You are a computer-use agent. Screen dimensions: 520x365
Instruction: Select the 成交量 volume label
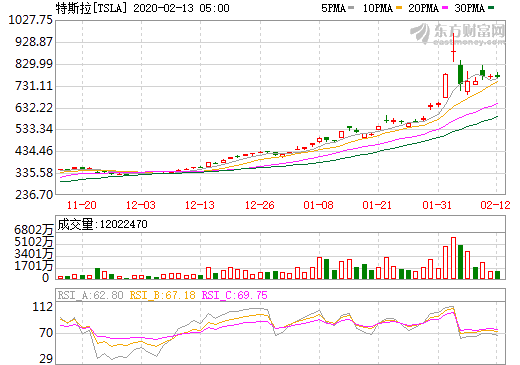pos(75,224)
